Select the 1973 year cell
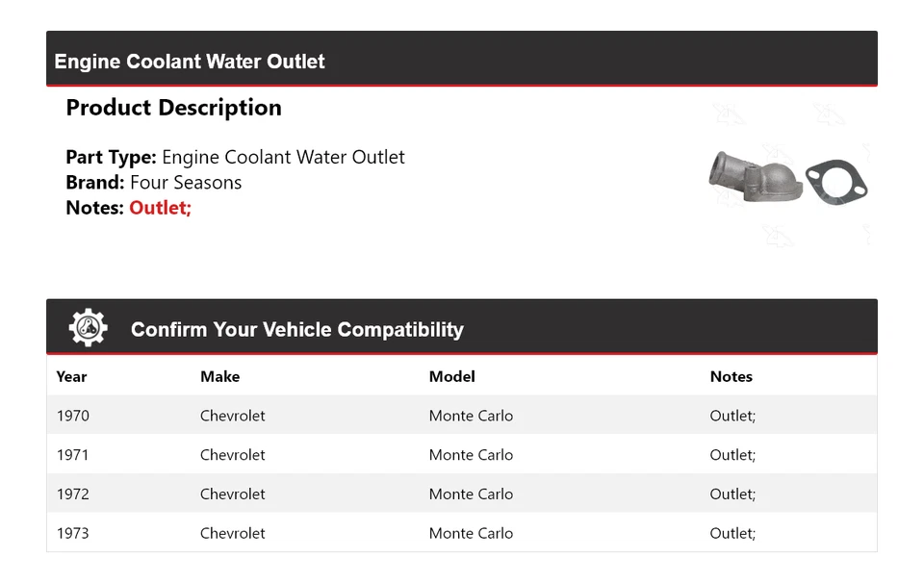This screenshot has height=583, width=924. tap(72, 533)
